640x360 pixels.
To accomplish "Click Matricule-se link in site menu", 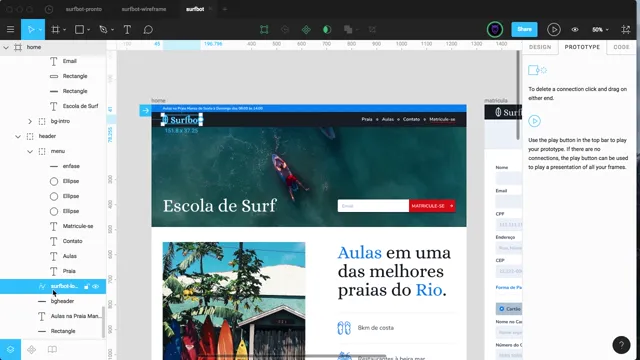I will pyautogui.click(x=442, y=120).
